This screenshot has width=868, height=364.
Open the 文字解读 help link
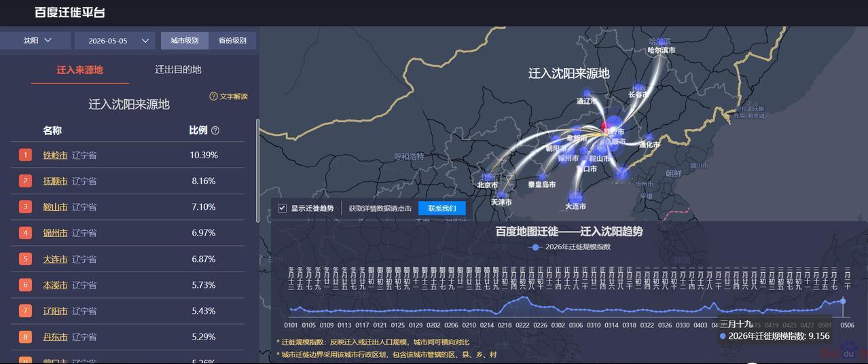coord(228,96)
